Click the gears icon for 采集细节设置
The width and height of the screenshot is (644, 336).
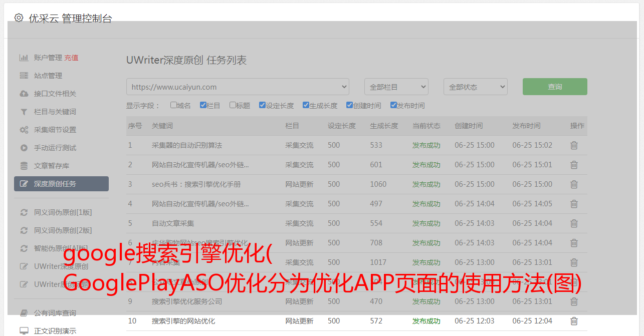click(24, 130)
